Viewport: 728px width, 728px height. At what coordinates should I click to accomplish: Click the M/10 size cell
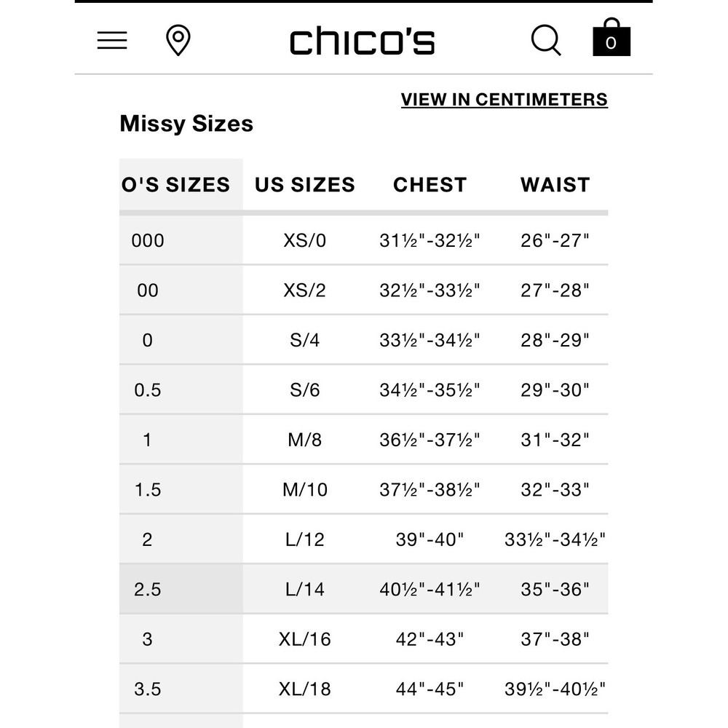pyautogui.click(x=304, y=489)
